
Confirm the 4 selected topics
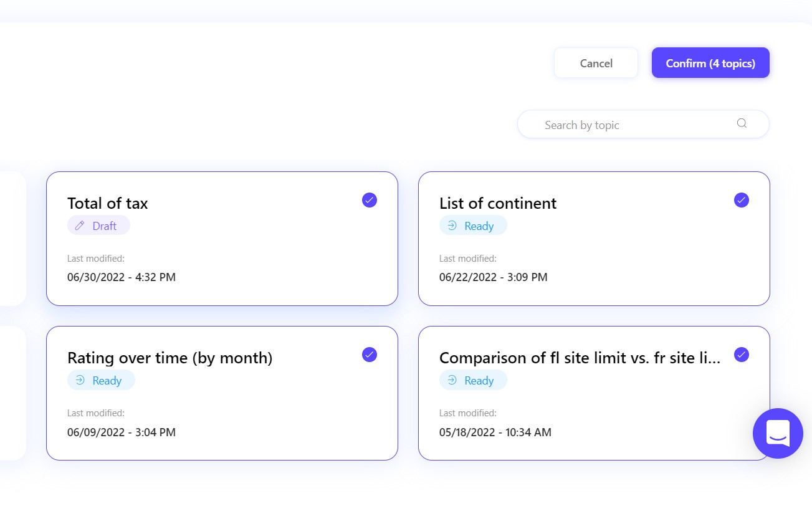click(710, 63)
